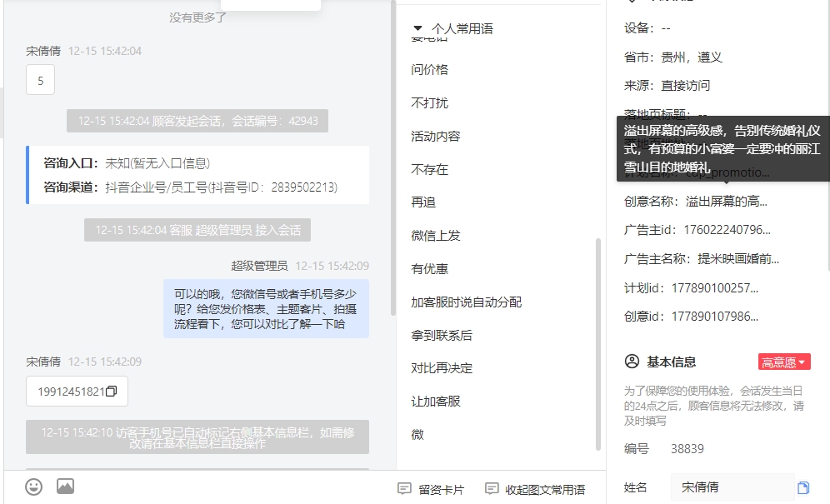Select the 活动内容 quick phrase
This screenshot has width=830, height=504.
(x=436, y=136)
